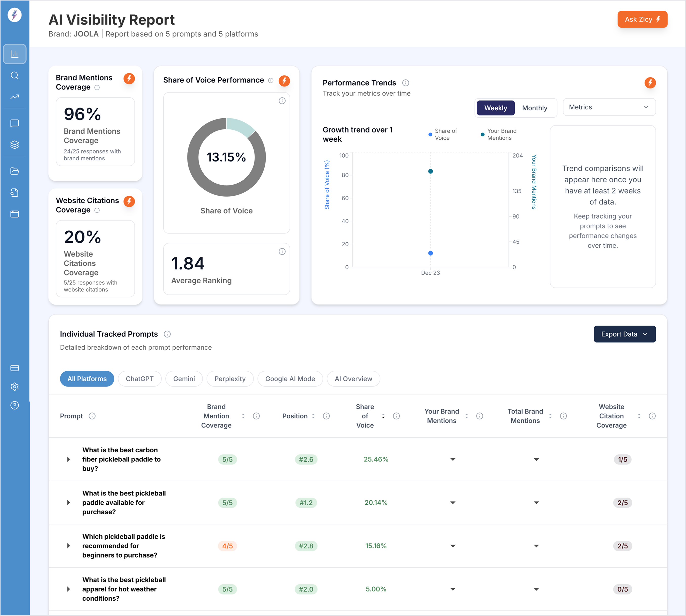Screen dimensions: 686x616
Task: Sort by the Position column
Action: coord(313,416)
